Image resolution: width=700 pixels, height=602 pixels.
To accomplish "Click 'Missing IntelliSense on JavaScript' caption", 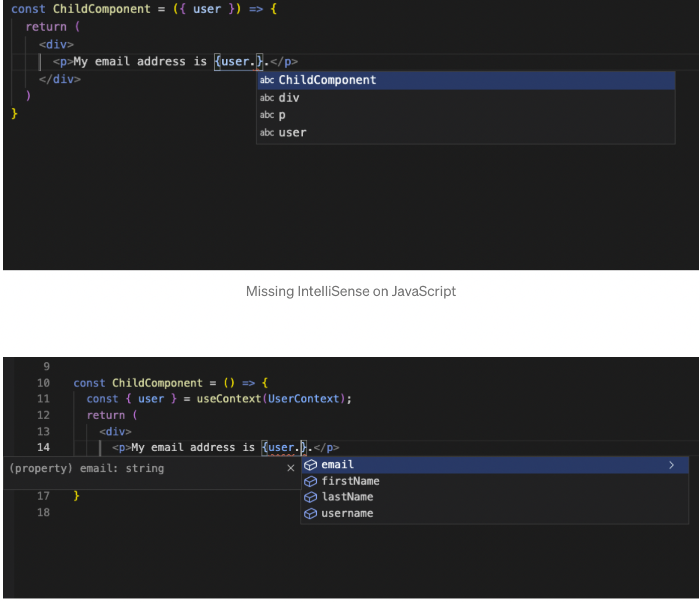I will 351,291.
